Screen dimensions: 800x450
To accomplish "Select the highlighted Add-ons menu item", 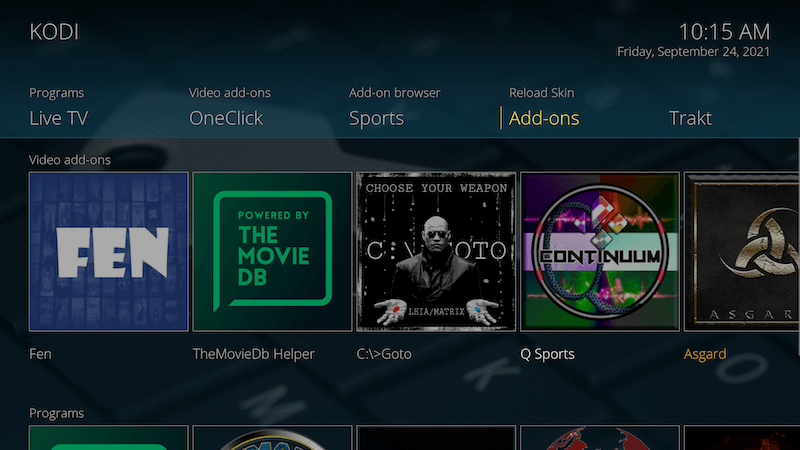I will [544, 118].
